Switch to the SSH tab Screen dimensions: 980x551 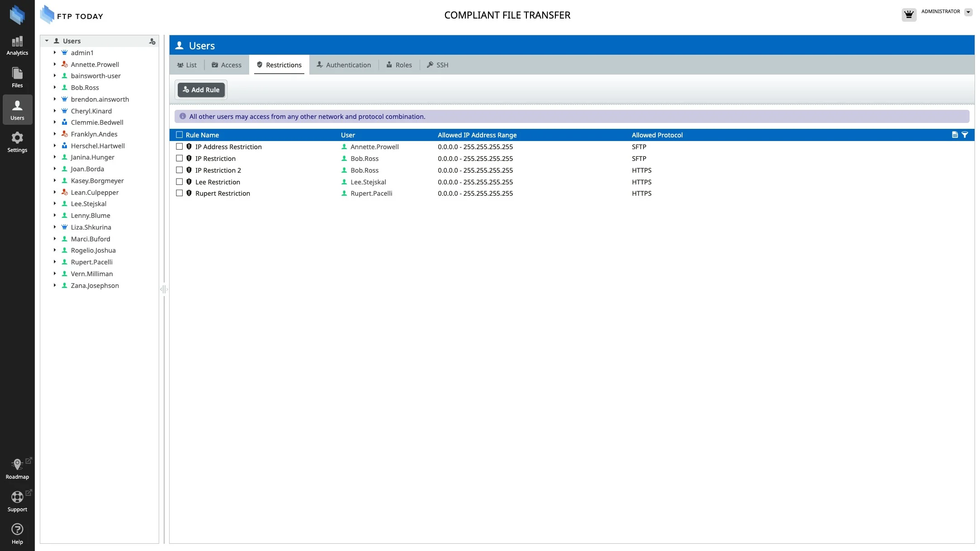[438, 65]
